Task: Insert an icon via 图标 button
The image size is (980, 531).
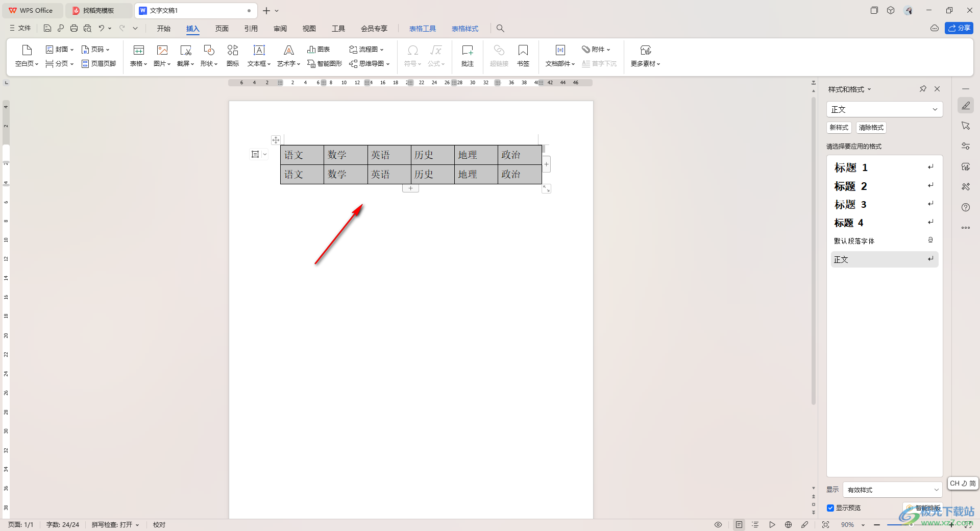Action: 233,56
